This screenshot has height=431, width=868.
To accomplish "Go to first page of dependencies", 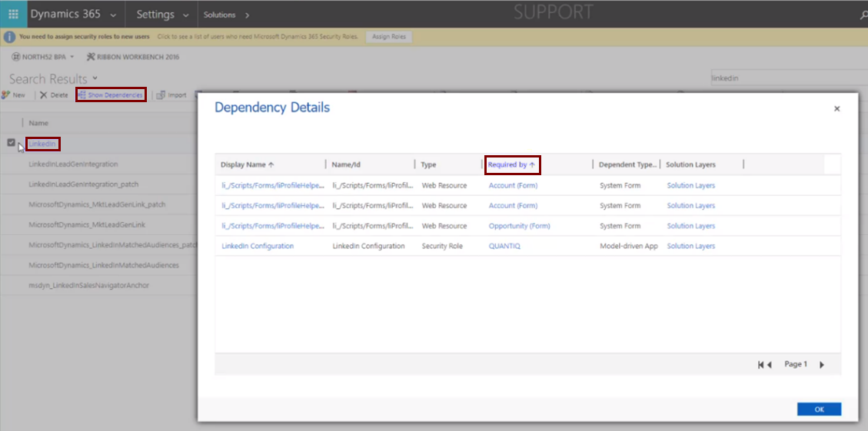I will click(x=760, y=365).
